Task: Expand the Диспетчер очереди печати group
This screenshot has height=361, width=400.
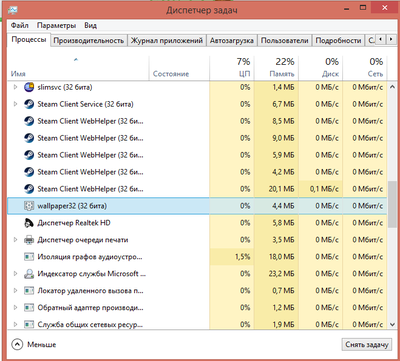Action: [x=15, y=240]
